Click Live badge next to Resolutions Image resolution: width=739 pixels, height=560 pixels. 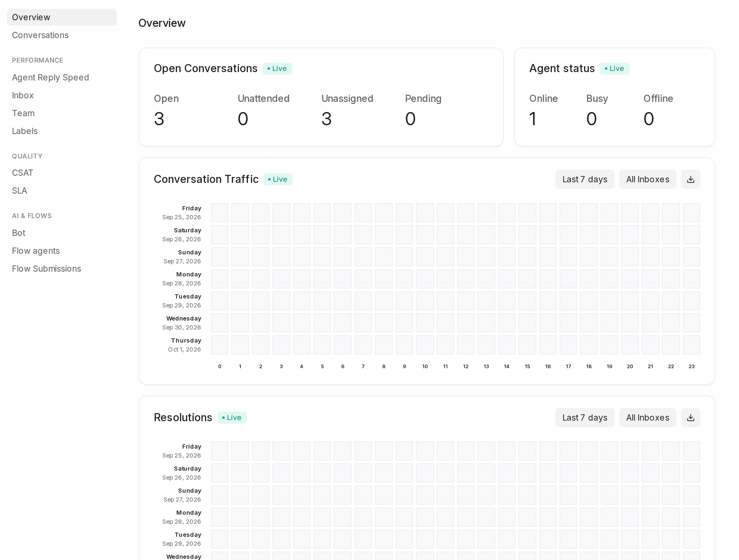(232, 417)
